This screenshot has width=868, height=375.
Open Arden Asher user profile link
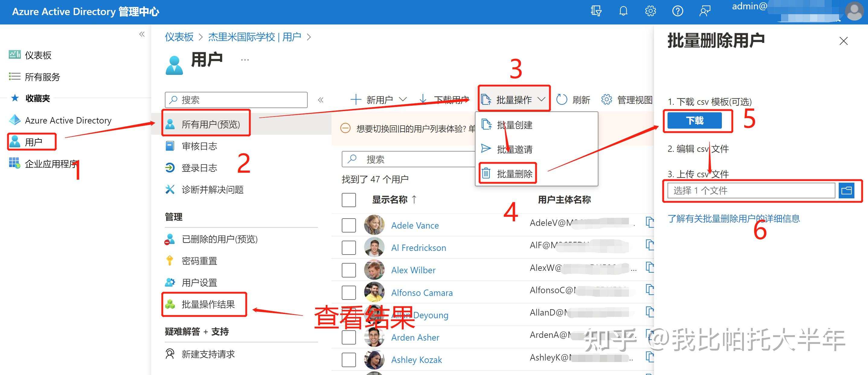tap(415, 337)
